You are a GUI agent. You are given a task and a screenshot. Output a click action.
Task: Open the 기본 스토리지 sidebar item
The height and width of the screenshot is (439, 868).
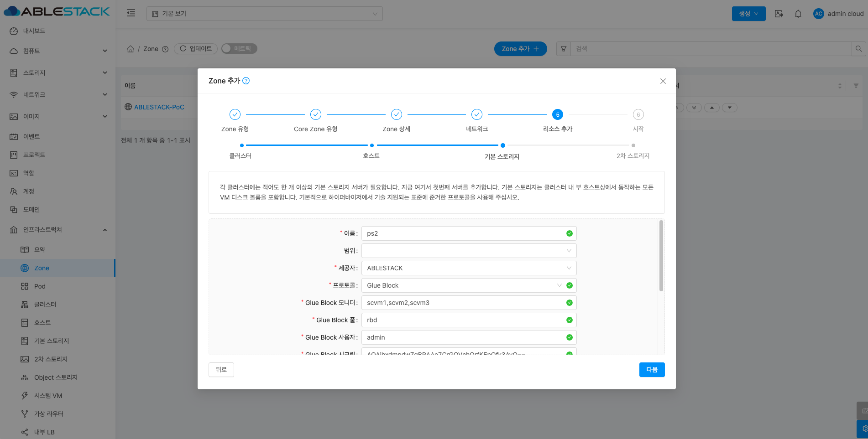(52, 341)
